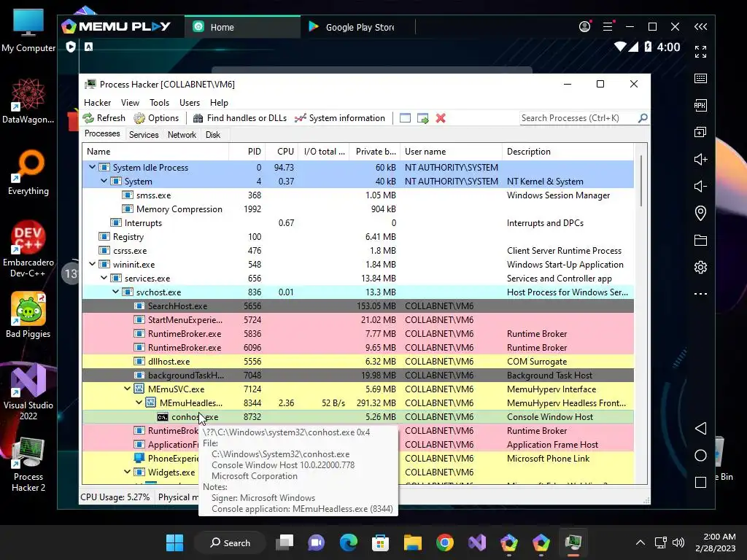The image size is (747, 560).
Task: Open the MEmu hamburger menu icon
Action: point(608,27)
